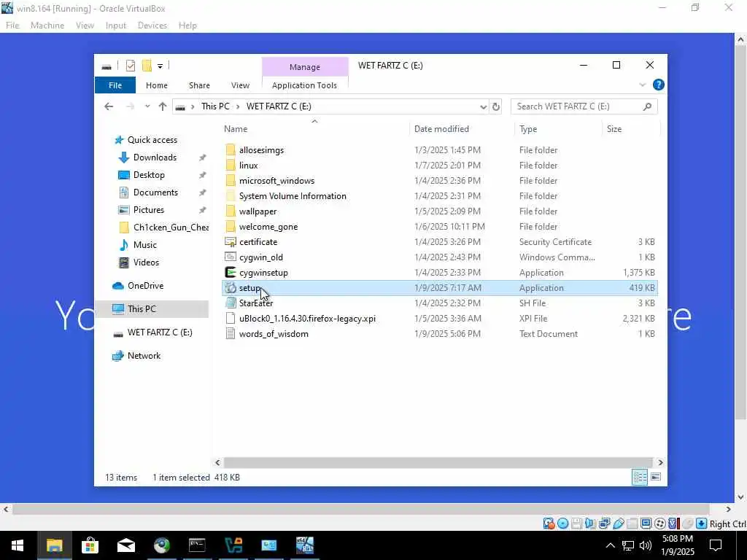This screenshot has width=747, height=560.
Task: Open Music in the navigation pane
Action: click(145, 245)
